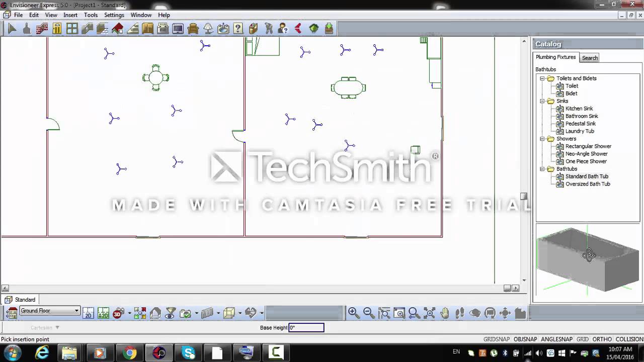Open the 3D view dropdown arrow

(129, 313)
